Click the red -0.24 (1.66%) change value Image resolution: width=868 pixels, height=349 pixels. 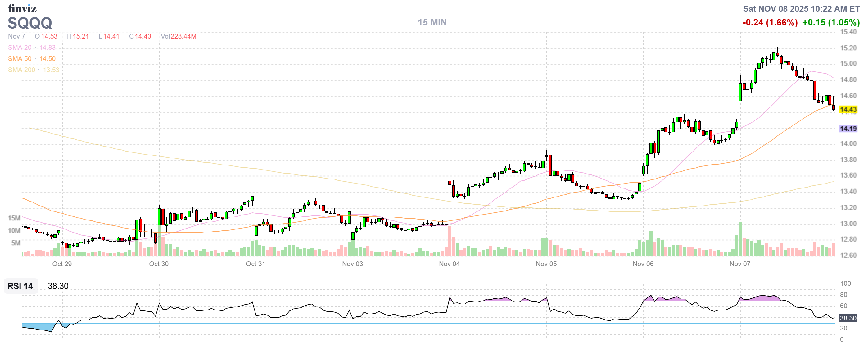tap(770, 23)
